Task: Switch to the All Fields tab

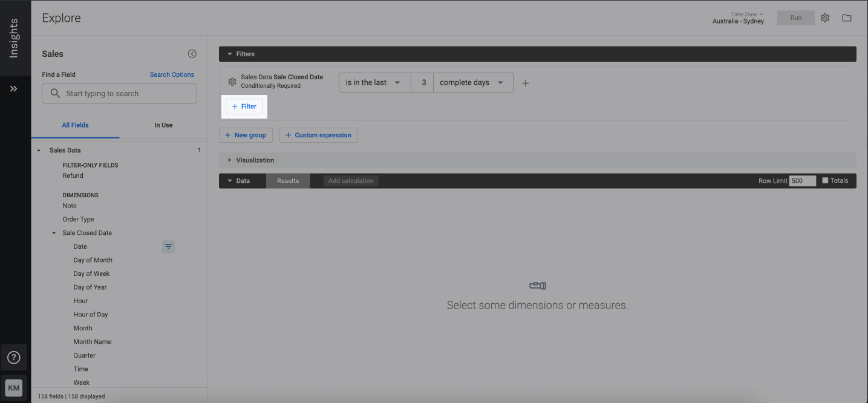Action: pos(75,125)
